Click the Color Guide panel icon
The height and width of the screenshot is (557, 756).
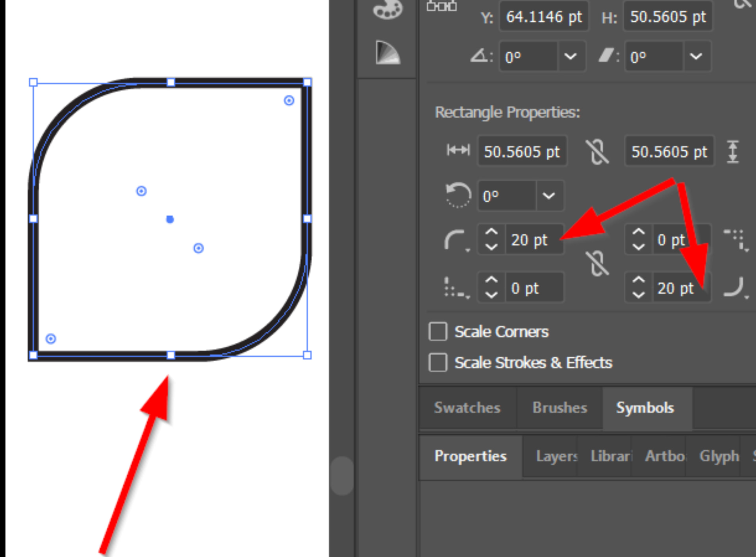387,52
